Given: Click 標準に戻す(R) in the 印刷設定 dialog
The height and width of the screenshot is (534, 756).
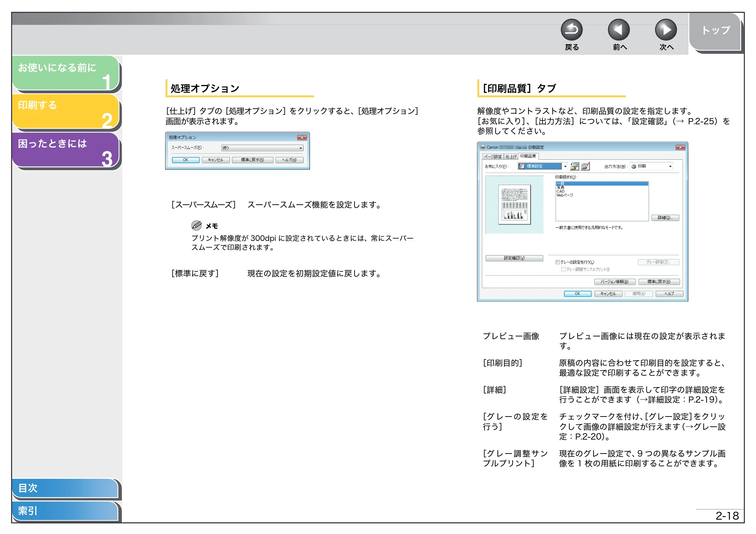Looking at the screenshot, I should (x=659, y=282).
